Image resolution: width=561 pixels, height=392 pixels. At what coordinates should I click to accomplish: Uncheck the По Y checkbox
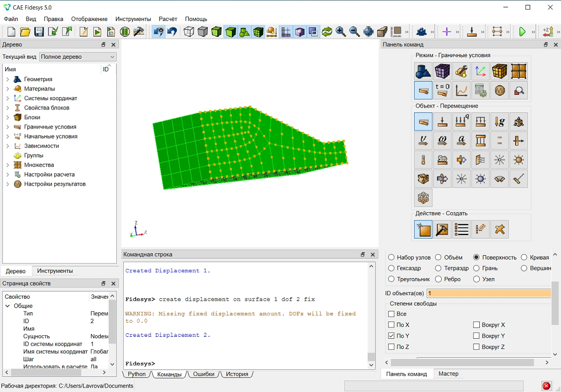[x=391, y=336]
